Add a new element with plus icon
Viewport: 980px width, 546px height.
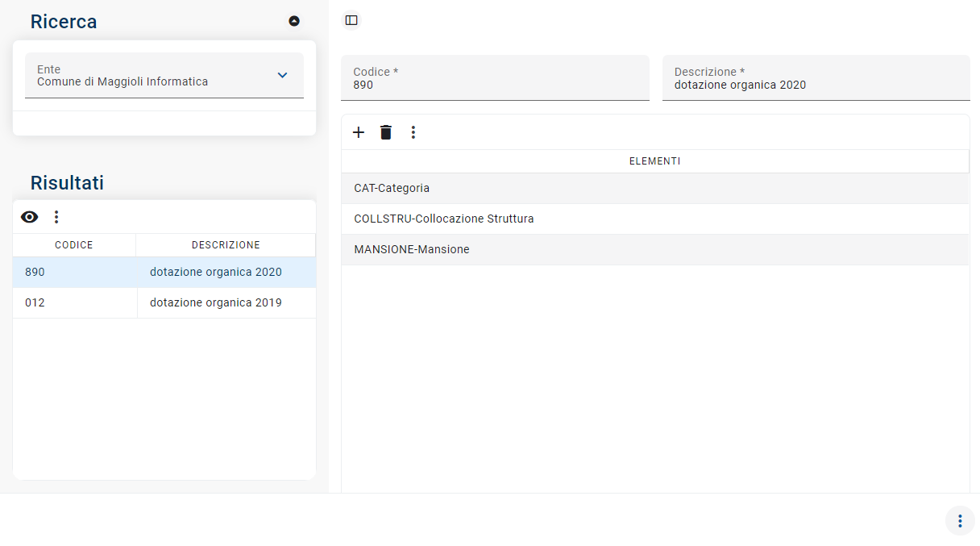pos(359,132)
